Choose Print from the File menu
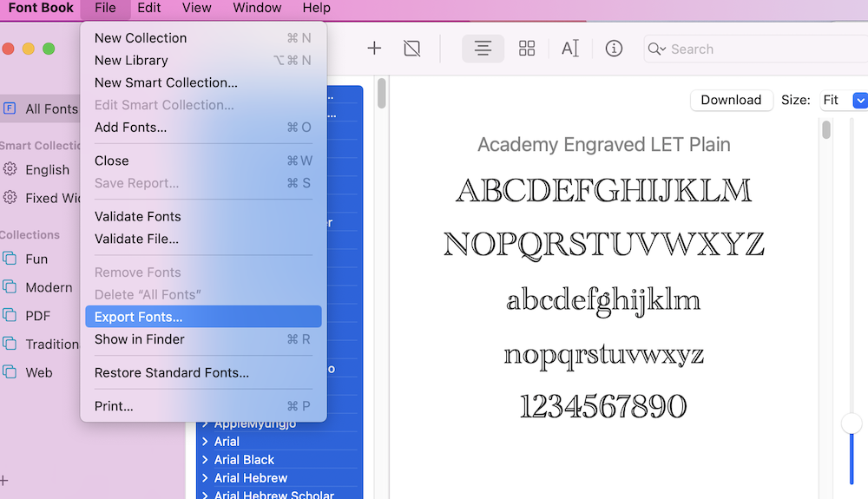This screenshot has width=868, height=499. coord(203,406)
